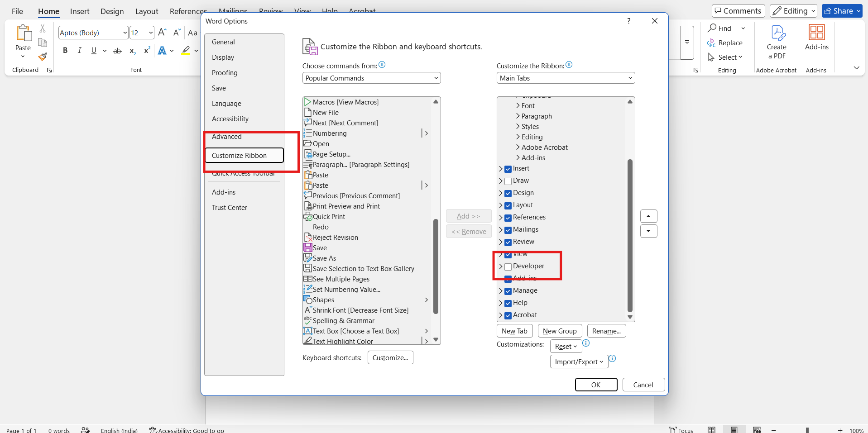This screenshot has height=433, width=868.
Task: Apply Superscript formatting
Action: tap(146, 51)
